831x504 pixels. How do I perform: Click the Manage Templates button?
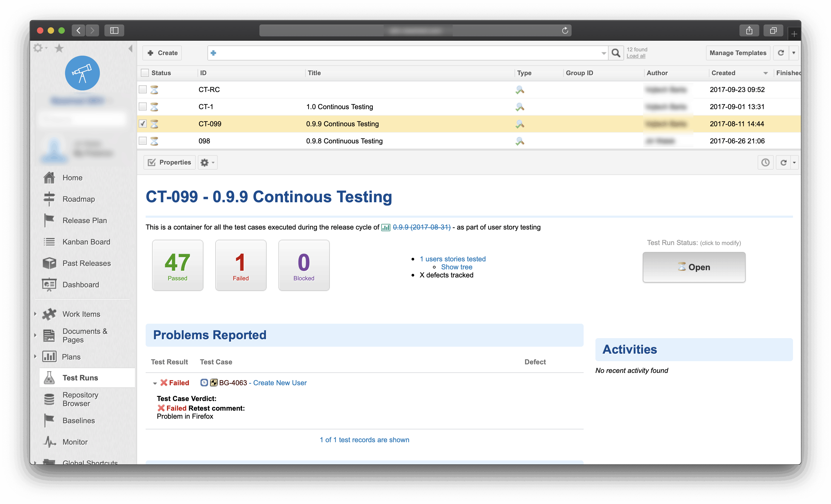738,53
